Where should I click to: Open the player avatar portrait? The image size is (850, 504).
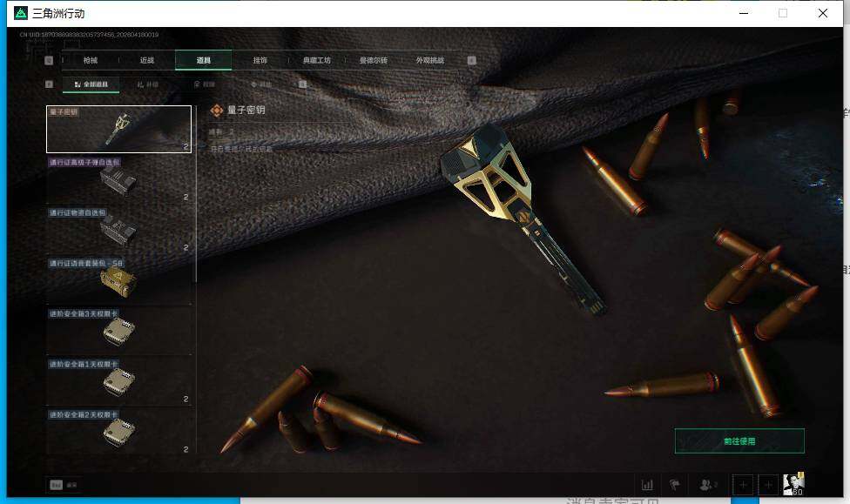point(793,484)
